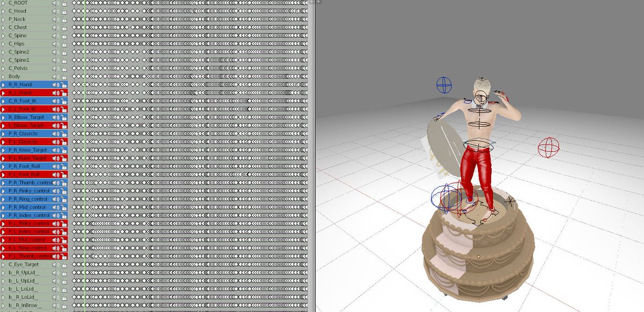Toggle lock for P_R_Thumb_control channel

click(x=64, y=183)
